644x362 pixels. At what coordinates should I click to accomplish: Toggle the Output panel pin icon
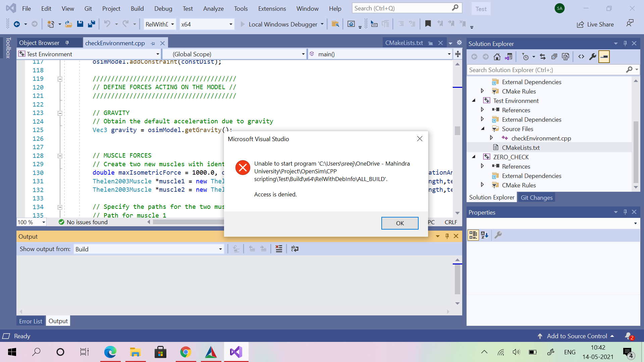(x=447, y=236)
